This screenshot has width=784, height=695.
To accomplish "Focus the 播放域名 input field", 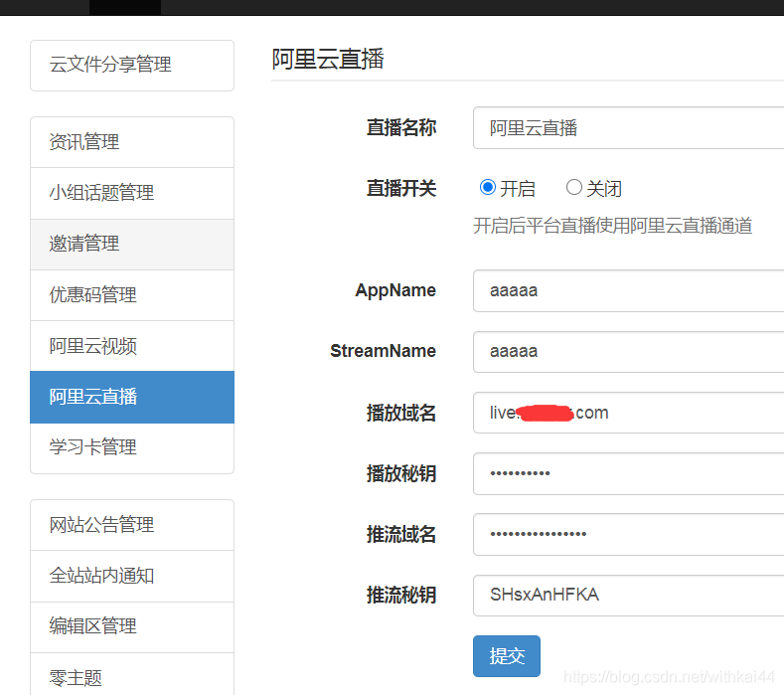I will [x=629, y=413].
